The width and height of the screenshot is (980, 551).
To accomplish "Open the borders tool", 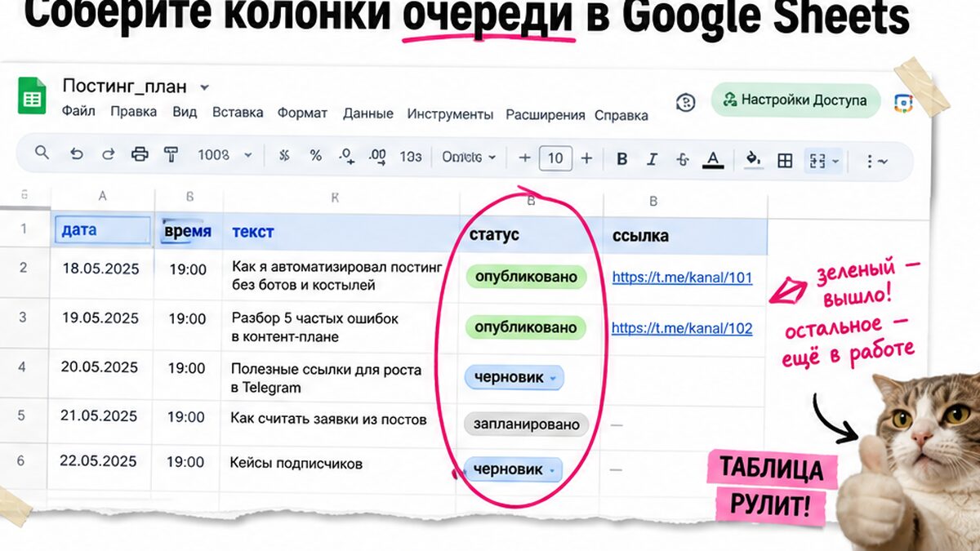I will (x=785, y=161).
